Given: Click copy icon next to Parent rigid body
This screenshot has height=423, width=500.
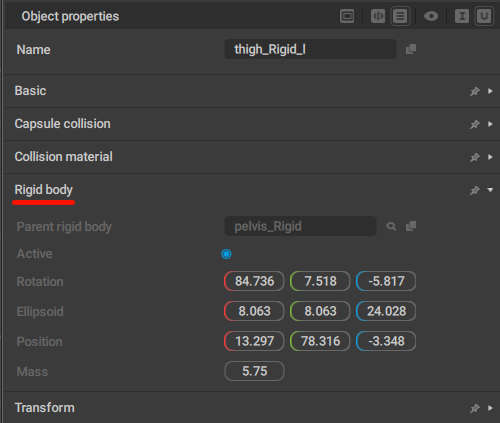Looking at the screenshot, I should coord(411,226).
